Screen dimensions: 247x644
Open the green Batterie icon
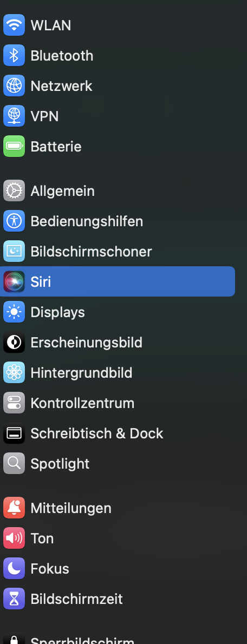[14, 146]
